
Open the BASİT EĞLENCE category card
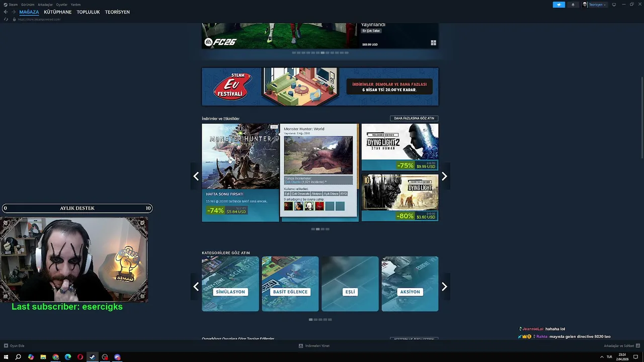290,284
